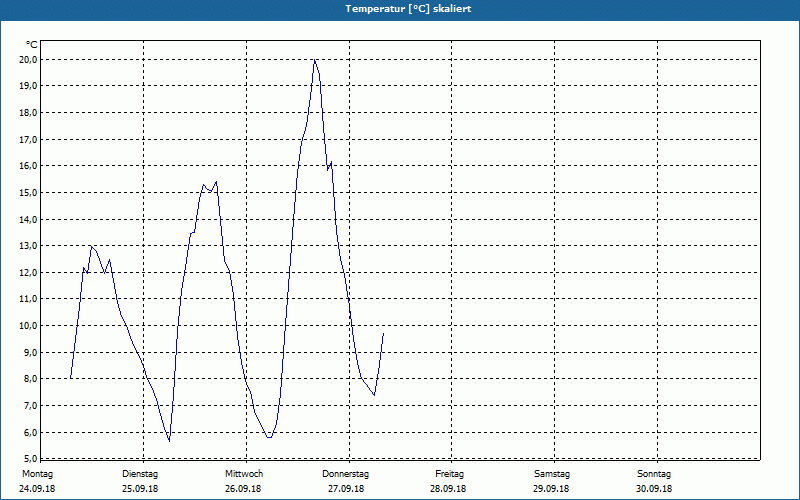
Task: Click the 15,0 y-axis label
Action: tap(29, 192)
